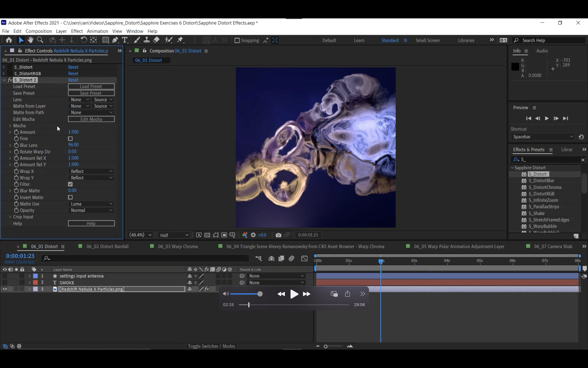The image size is (588, 368).
Task: Take a snapshot with camera icon
Action: pyautogui.click(x=278, y=235)
